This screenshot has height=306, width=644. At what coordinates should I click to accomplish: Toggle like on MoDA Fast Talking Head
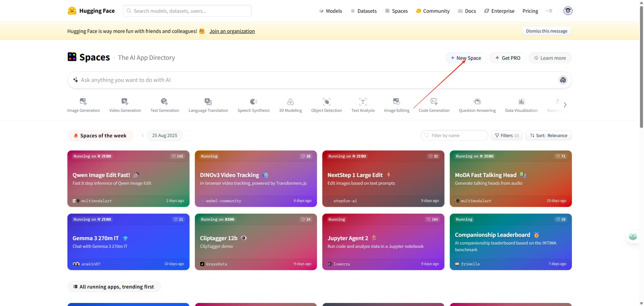[560, 156]
